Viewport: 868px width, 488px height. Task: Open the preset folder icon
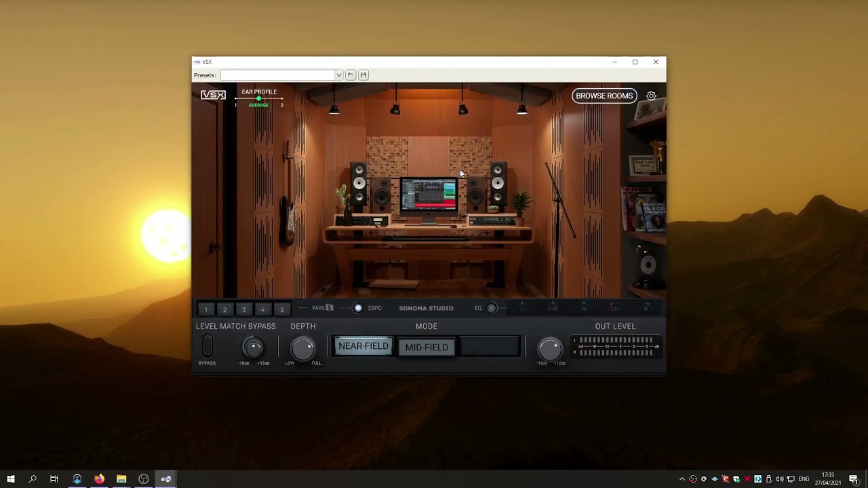click(351, 75)
